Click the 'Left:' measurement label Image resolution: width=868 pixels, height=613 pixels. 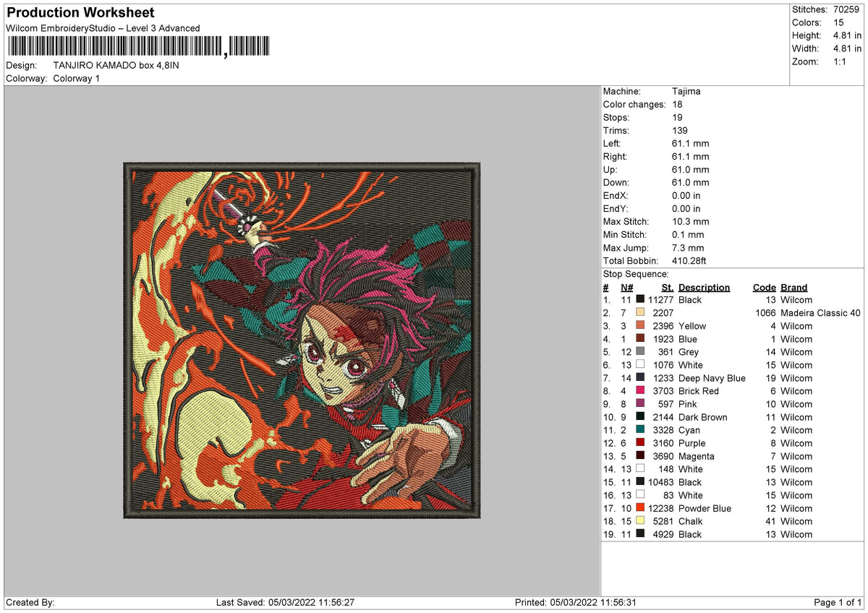click(613, 143)
